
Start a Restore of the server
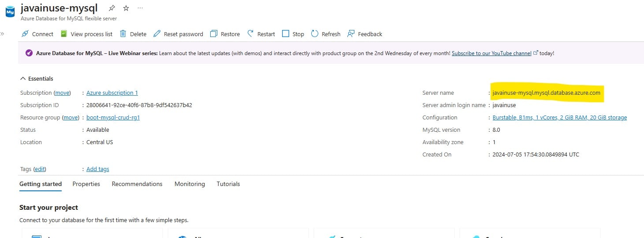225,34
